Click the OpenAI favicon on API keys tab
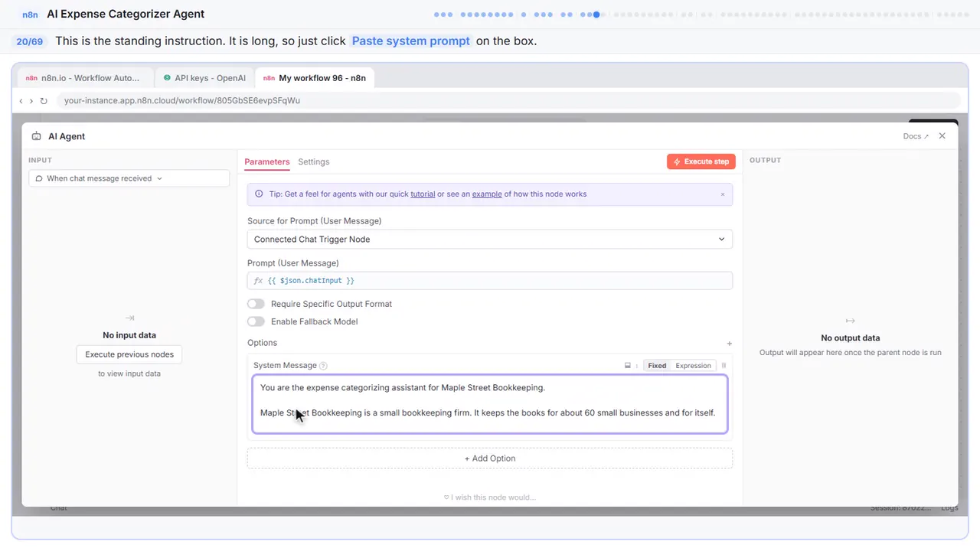 (167, 78)
